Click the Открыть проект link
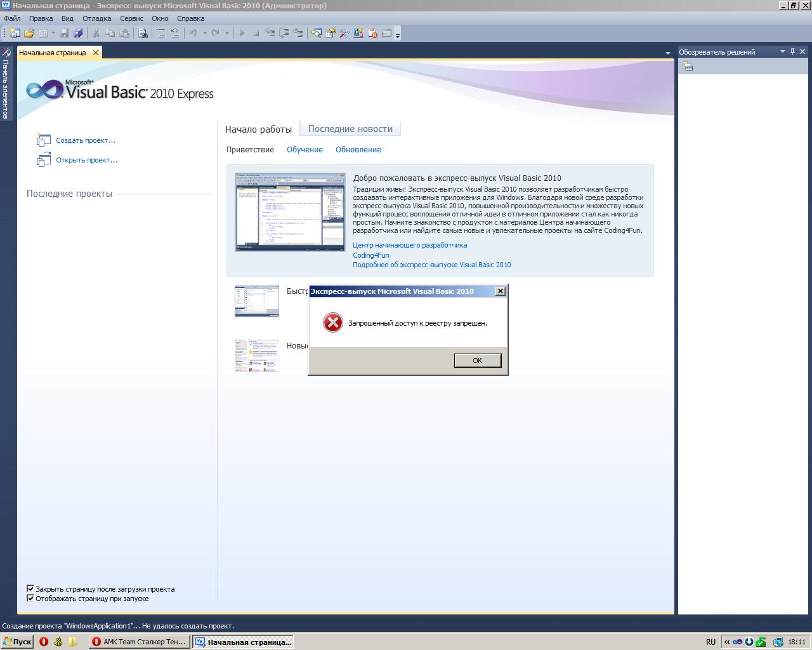The image size is (812, 650). coord(86,160)
